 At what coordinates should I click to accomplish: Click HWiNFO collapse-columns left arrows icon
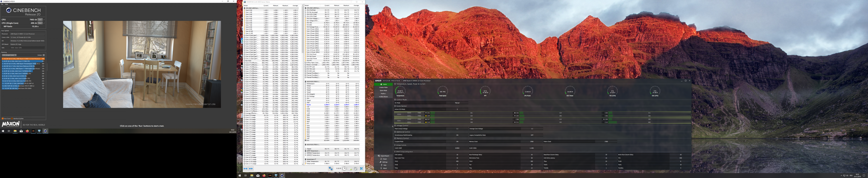pyautogui.click(x=246, y=168)
